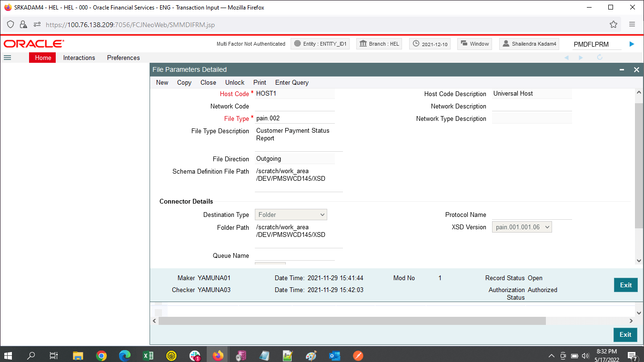Switch to the Home tab
644x362 pixels.
pyautogui.click(x=43, y=58)
